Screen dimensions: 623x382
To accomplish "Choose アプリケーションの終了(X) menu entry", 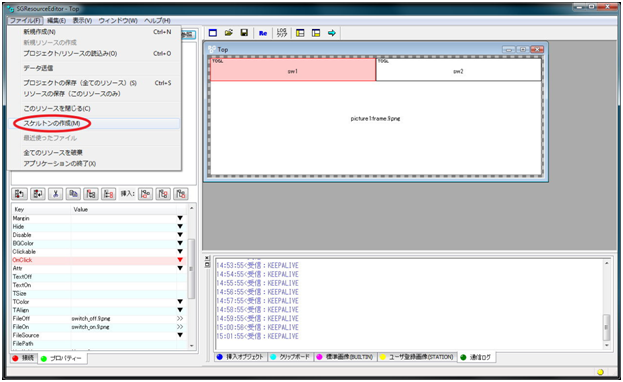I will 94,163.
